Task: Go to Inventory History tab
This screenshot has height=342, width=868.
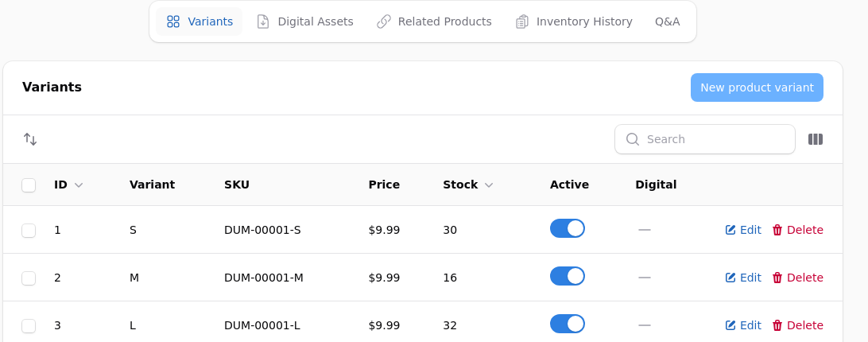Action: pos(574,21)
